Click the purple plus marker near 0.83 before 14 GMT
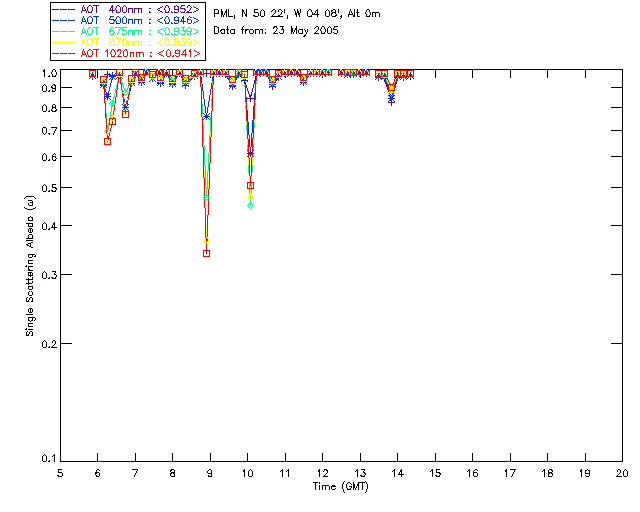This screenshot has width=640, height=512. tap(391, 102)
